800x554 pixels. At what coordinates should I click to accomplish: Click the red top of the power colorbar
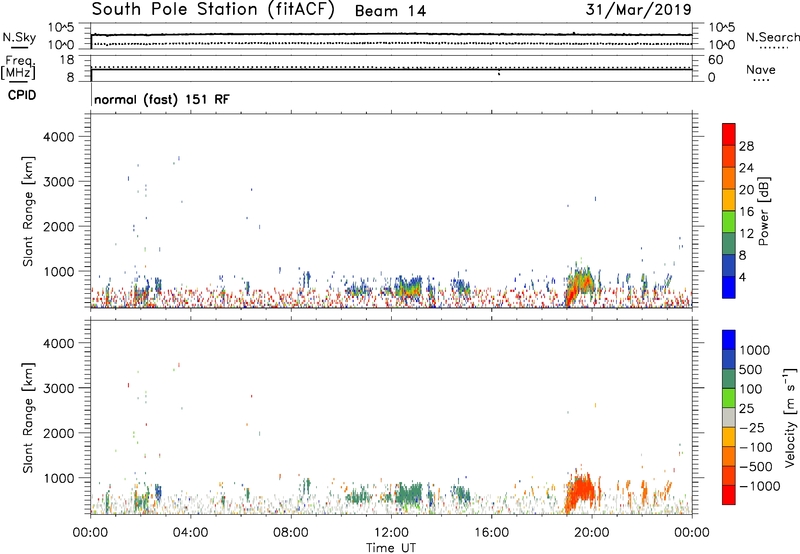729,134
